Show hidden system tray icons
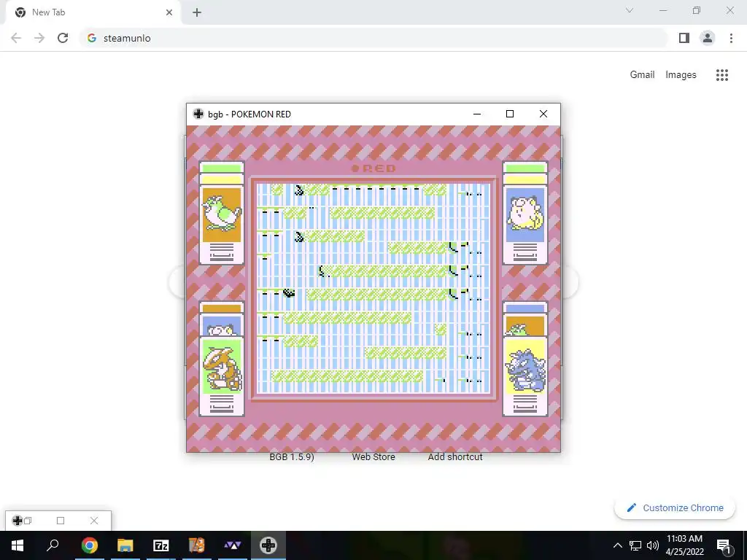 coord(617,545)
